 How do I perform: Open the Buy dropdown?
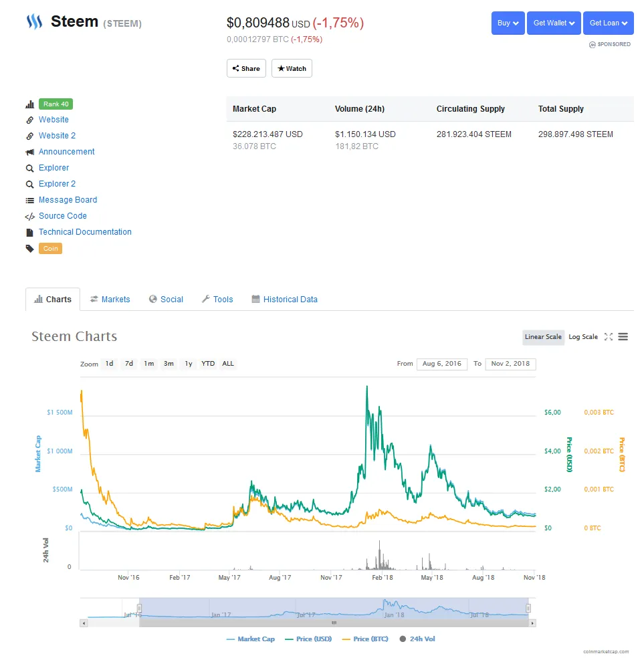[x=508, y=23]
